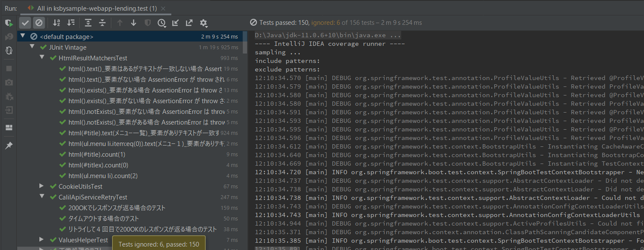
Task: Click the Stop square icon
Action: pos(9,69)
